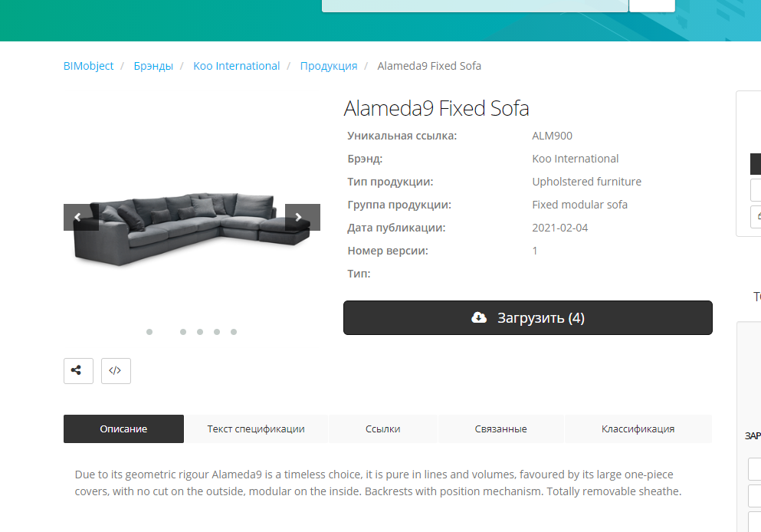Image resolution: width=761 pixels, height=532 pixels.
Task: Select the second visible carousel dot
Action: [183, 332]
